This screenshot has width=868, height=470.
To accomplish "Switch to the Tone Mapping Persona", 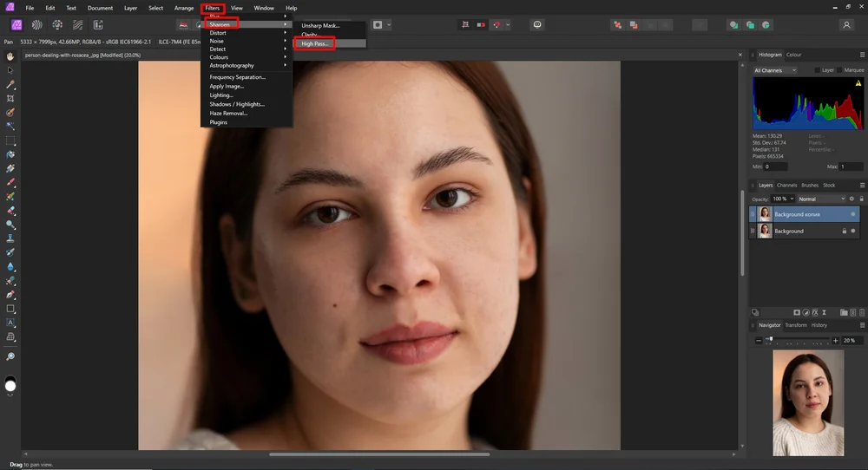I will pyautogui.click(x=77, y=25).
